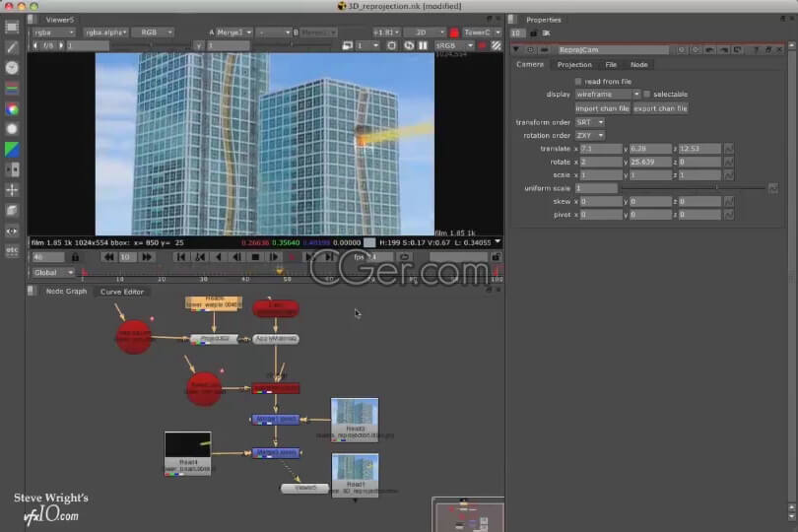The image size is (798, 532).
Task: Switch to the Node tab
Action: [x=638, y=65]
